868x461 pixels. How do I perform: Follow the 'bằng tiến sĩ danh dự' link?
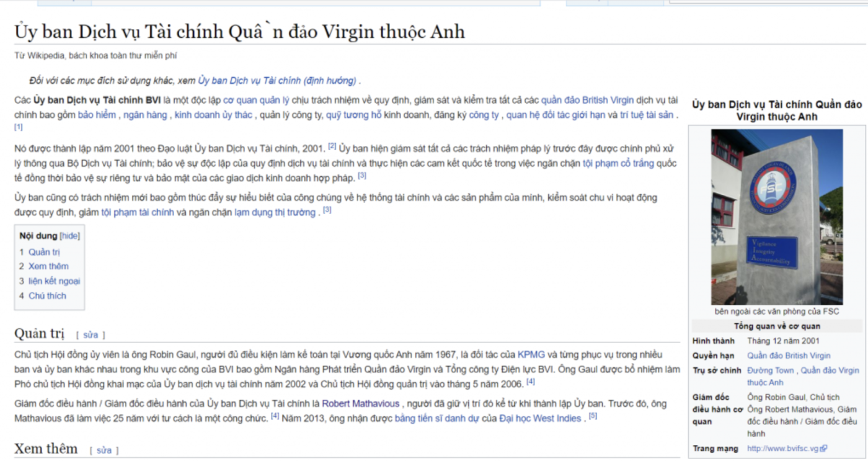[x=437, y=418]
